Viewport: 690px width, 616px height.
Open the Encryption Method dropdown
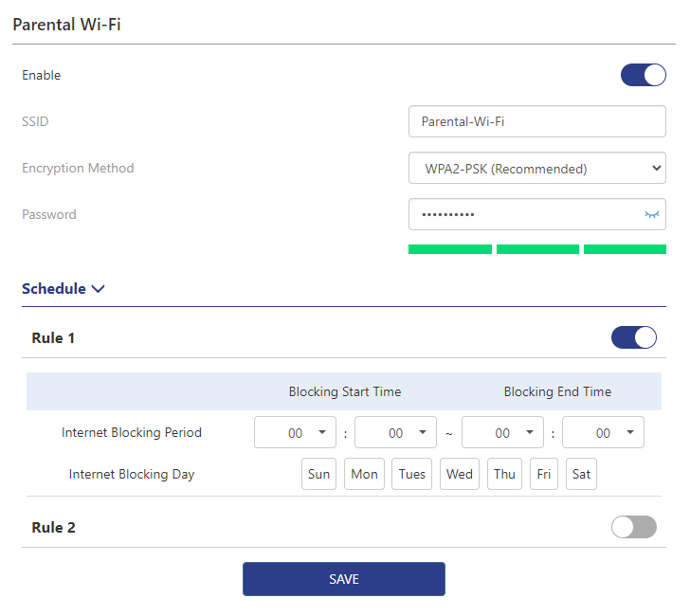(x=536, y=169)
